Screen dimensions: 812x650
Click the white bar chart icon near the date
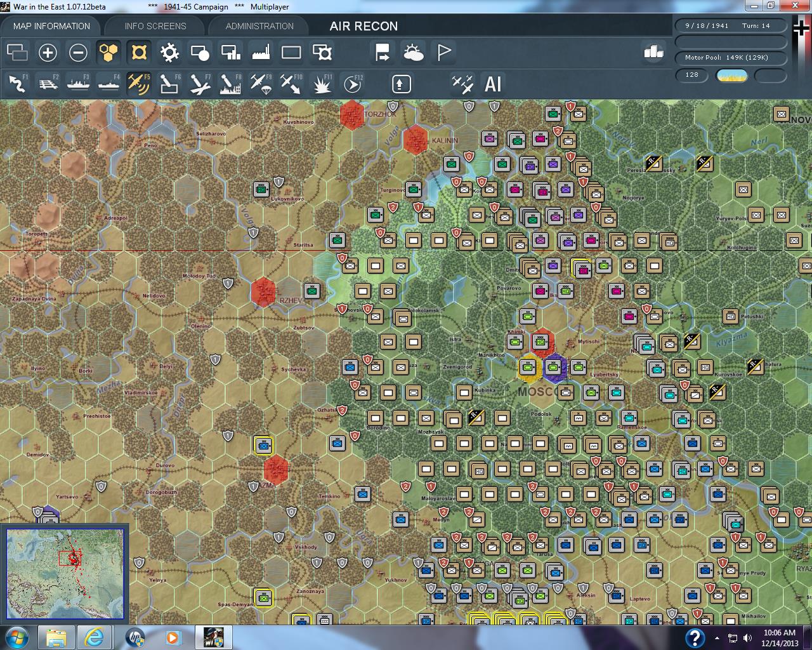click(653, 51)
